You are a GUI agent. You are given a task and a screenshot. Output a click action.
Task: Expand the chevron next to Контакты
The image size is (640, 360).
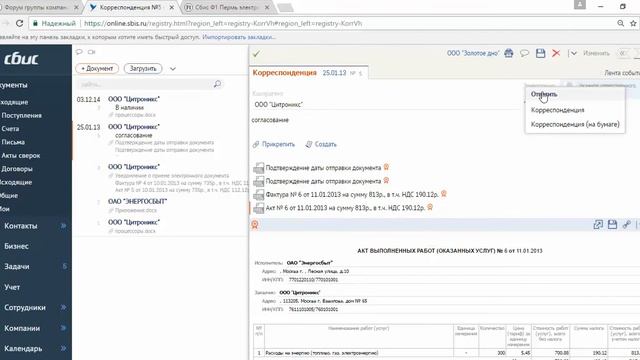tap(64, 226)
